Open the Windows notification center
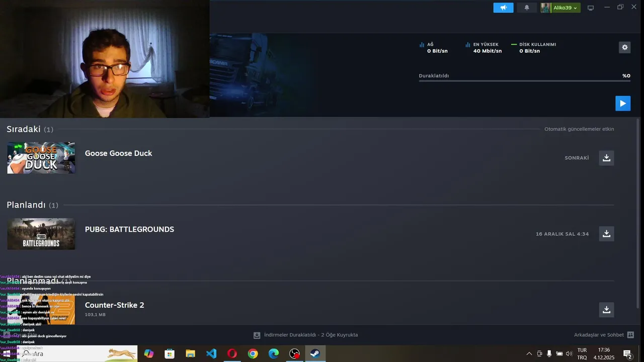The width and height of the screenshot is (644, 362). pos(627,354)
